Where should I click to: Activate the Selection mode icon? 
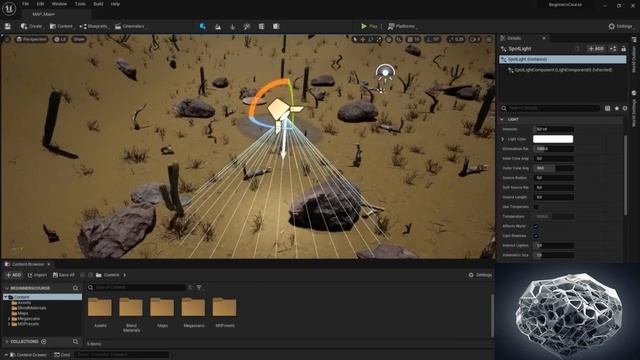coord(202,26)
